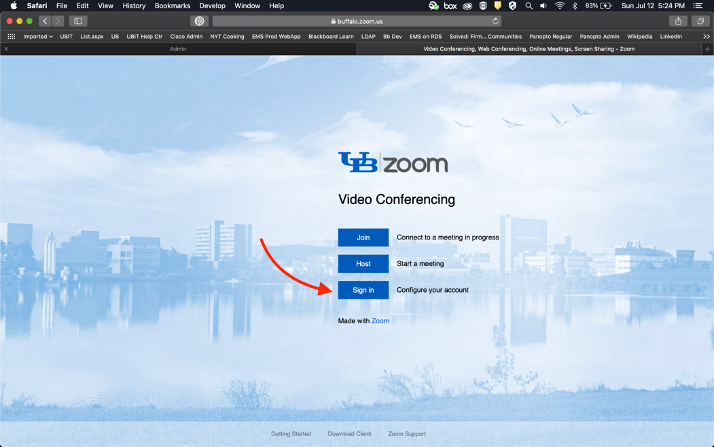Open the bookmarks grid icon in favorites bar
This screenshot has height=447, width=714.
pos(11,36)
